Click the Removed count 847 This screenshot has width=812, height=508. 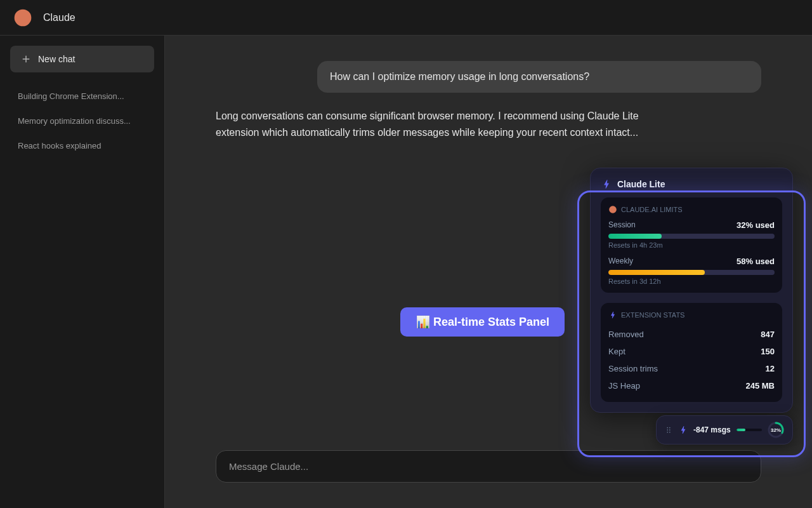768,335
